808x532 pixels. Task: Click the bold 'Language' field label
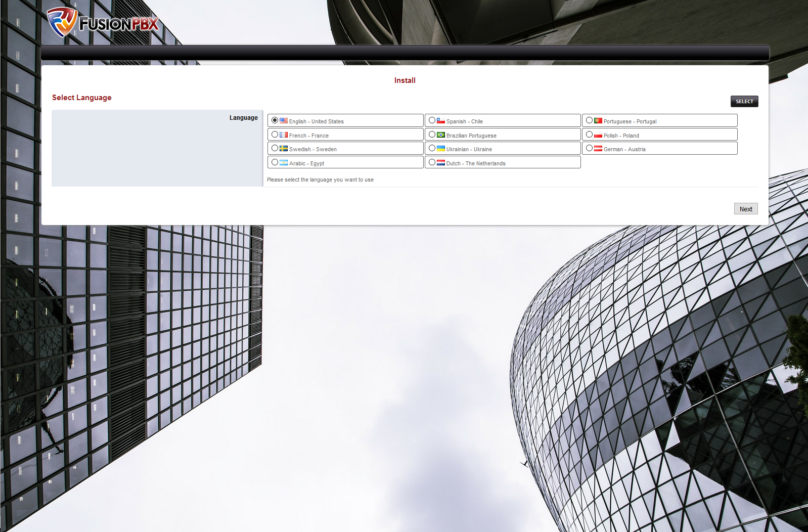click(244, 118)
